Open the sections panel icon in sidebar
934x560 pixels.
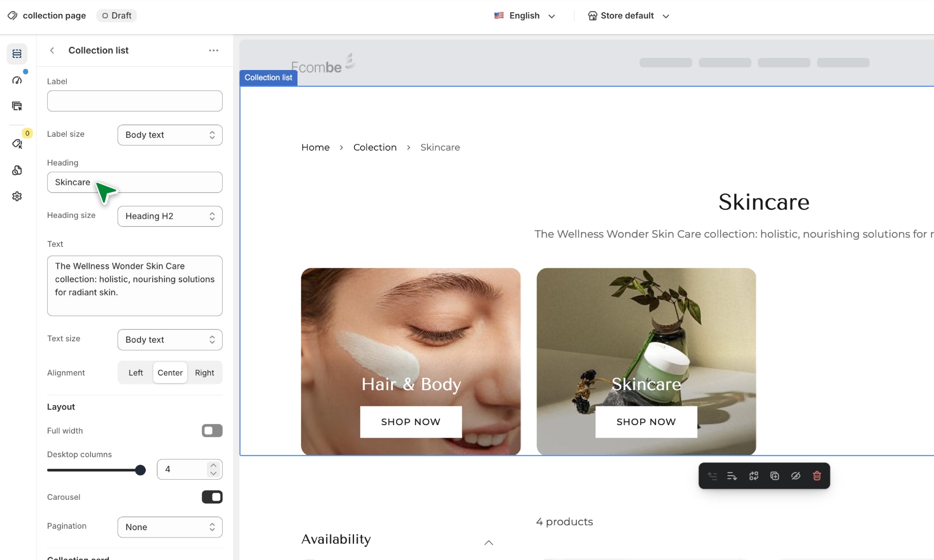[x=17, y=54]
